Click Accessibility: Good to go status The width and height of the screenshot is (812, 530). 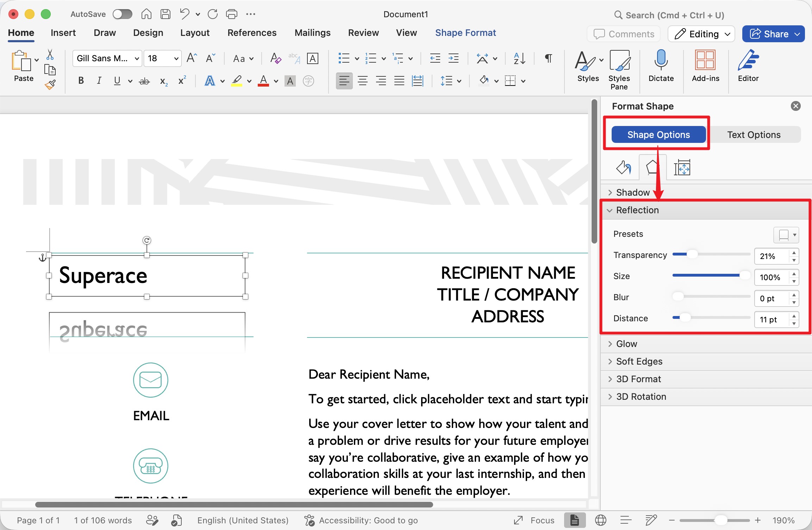click(361, 520)
